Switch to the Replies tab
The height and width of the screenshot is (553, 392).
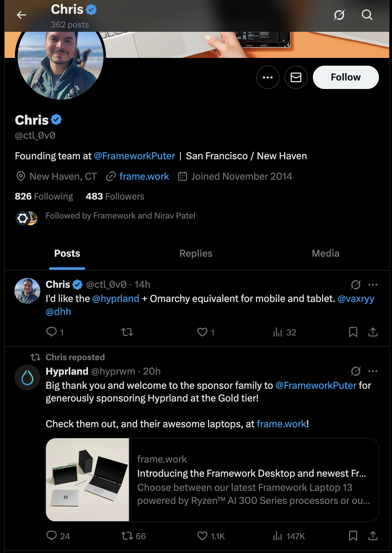point(196,254)
